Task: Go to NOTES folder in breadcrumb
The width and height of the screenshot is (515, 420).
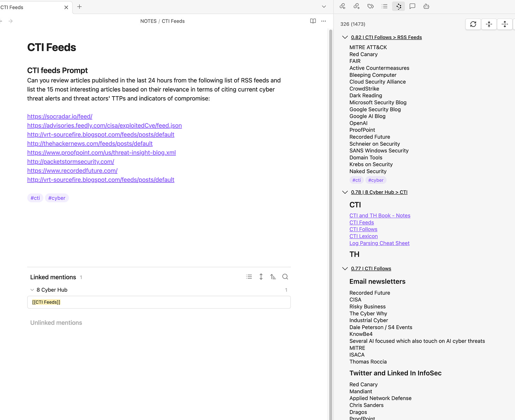Action: 148,21
